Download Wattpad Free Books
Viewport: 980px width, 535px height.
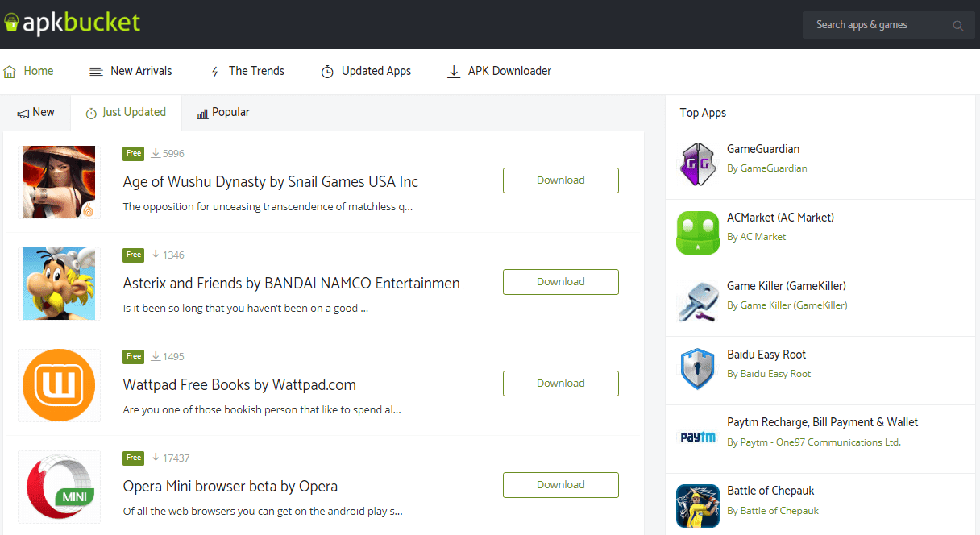click(x=561, y=384)
